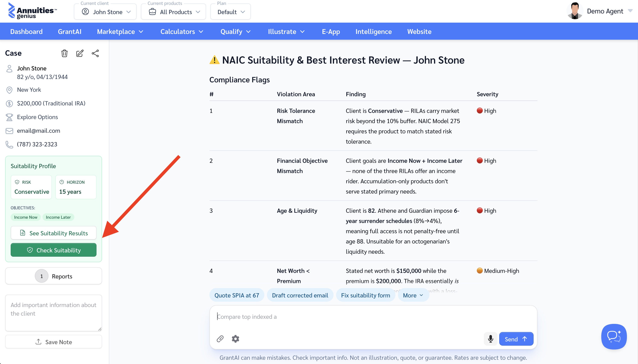This screenshot has height=364, width=638.
Task: Click the Financial Objective Mismatch row title
Action: (302, 166)
